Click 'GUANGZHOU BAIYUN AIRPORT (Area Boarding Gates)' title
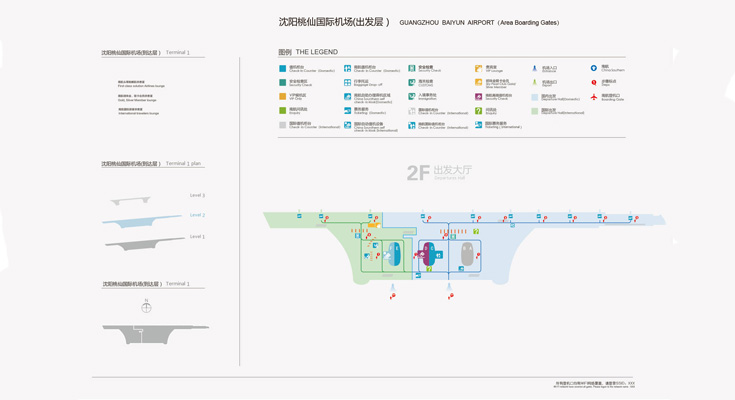The image size is (735, 400). pos(479,23)
